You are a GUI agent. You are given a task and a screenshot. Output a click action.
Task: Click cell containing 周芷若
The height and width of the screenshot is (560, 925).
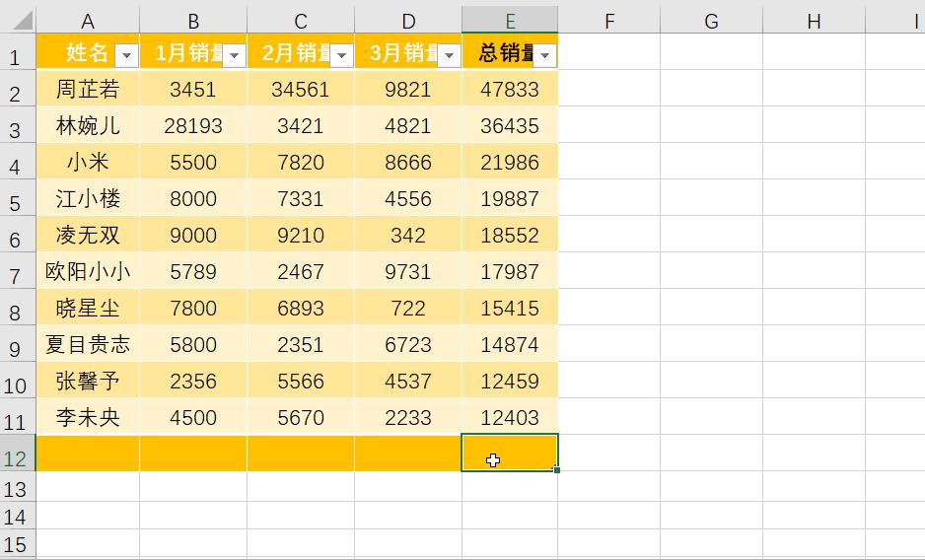(x=88, y=90)
